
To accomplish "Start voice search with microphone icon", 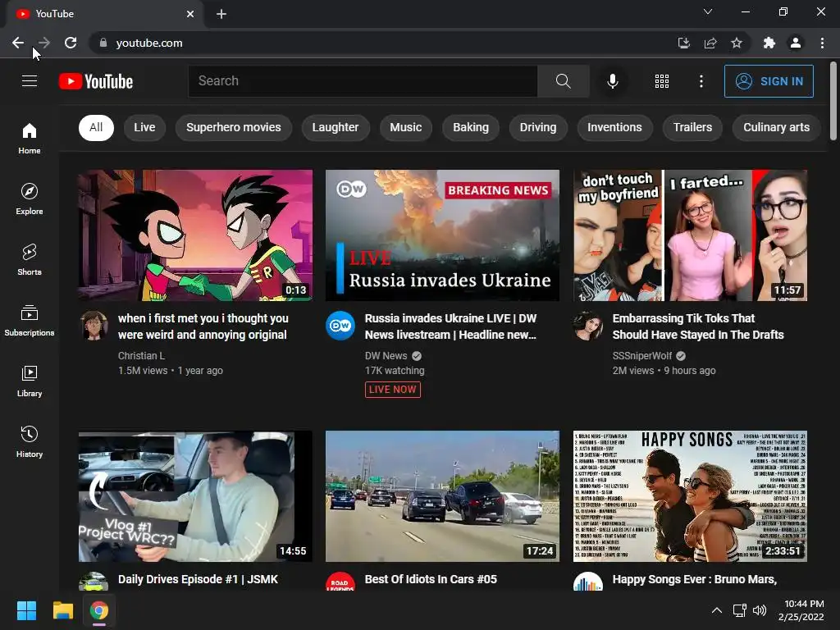I will [612, 81].
